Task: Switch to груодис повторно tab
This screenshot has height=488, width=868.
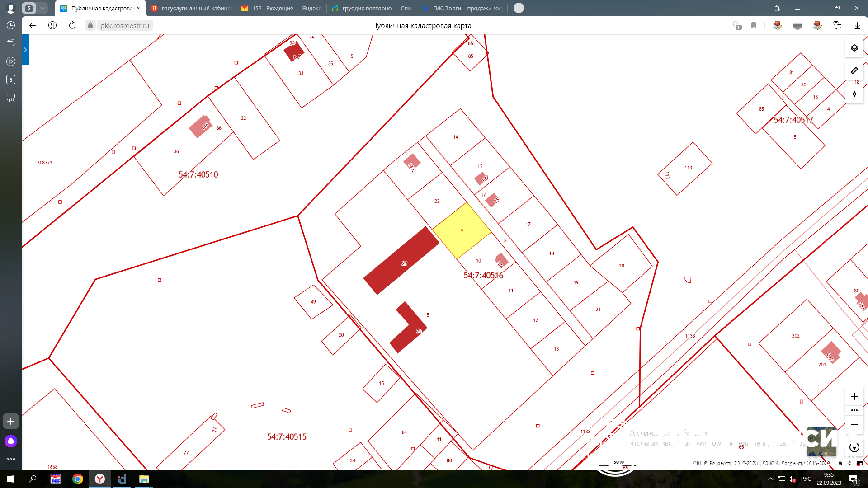Action: tap(372, 8)
